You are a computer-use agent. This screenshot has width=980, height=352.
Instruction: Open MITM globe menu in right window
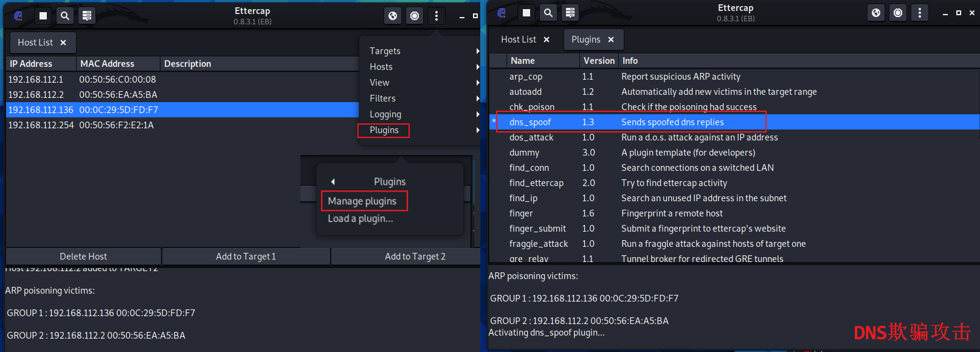tap(876, 13)
